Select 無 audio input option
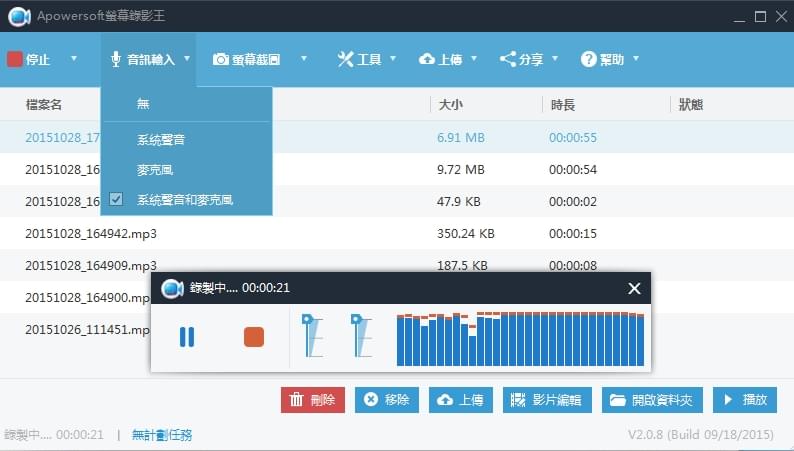This screenshot has width=794, height=451. [x=186, y=104]
